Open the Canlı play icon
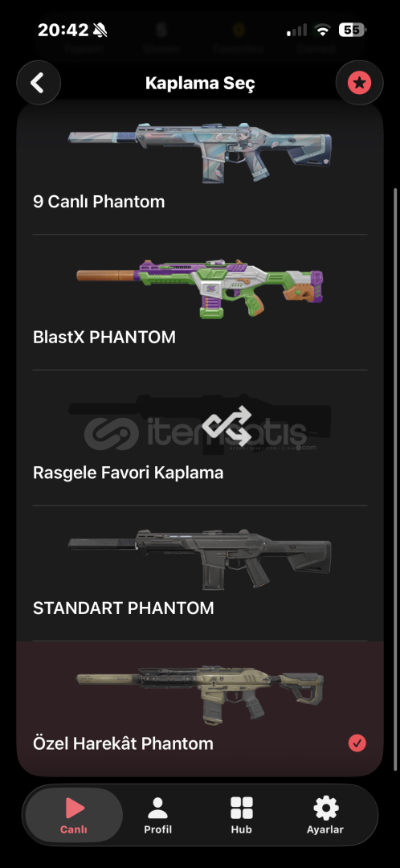 [x=74, y=809]
